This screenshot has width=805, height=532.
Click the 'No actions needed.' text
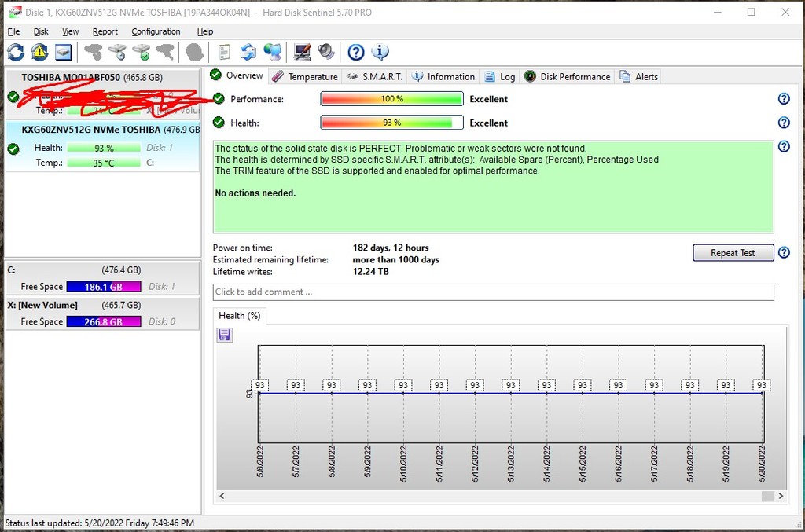255,193
